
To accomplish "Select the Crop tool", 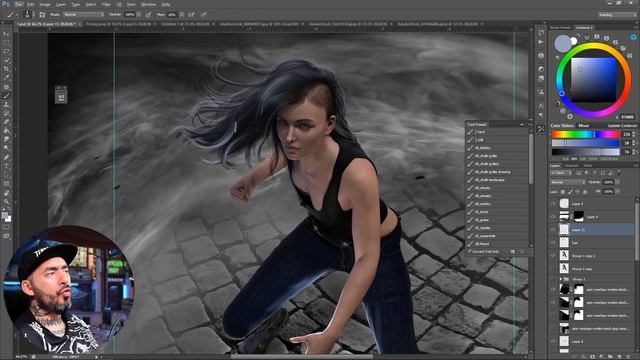I will pyautogui.click(x=6, y=69).
